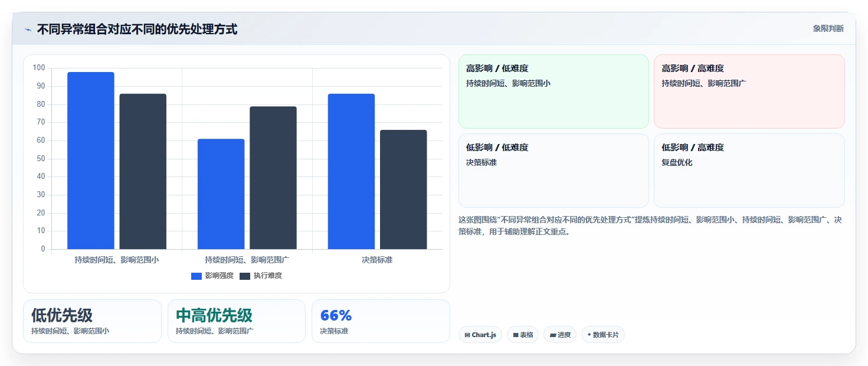This screenshot has width=868, height=366.
Task: Toggle the 执行难度 legend swatch
Action: [x=245, y=276]
